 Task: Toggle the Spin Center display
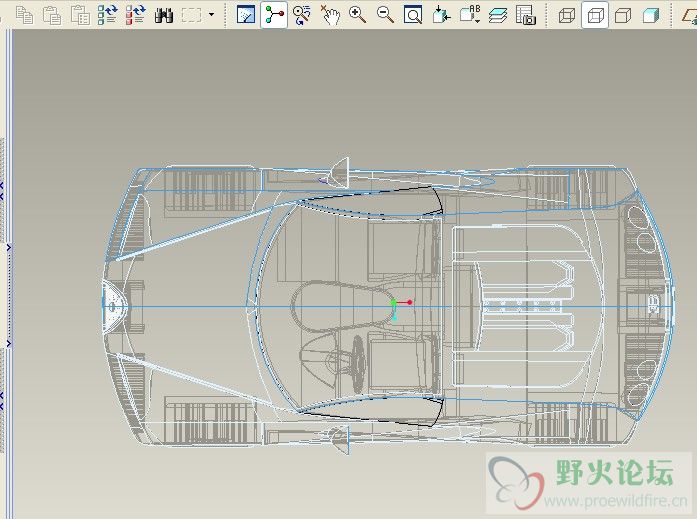click(274, 15)
